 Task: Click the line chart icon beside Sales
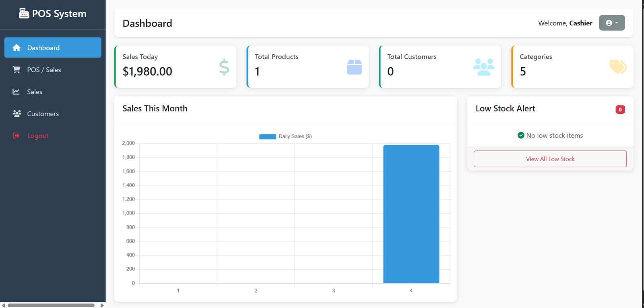(x=16, y=92)
